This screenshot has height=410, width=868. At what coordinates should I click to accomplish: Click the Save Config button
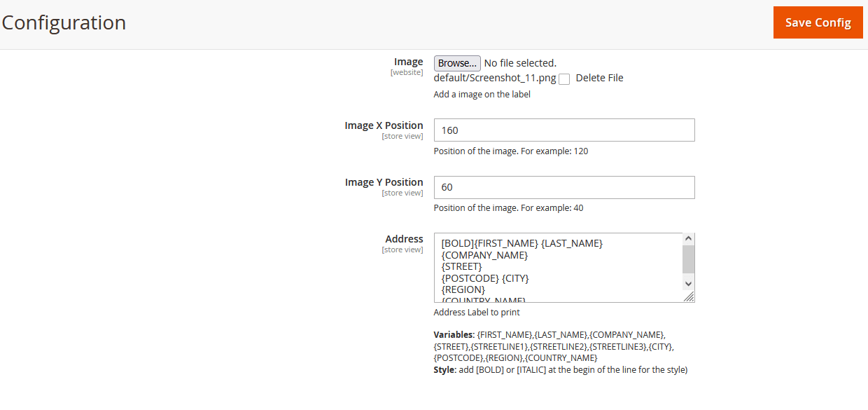point(818,22)
